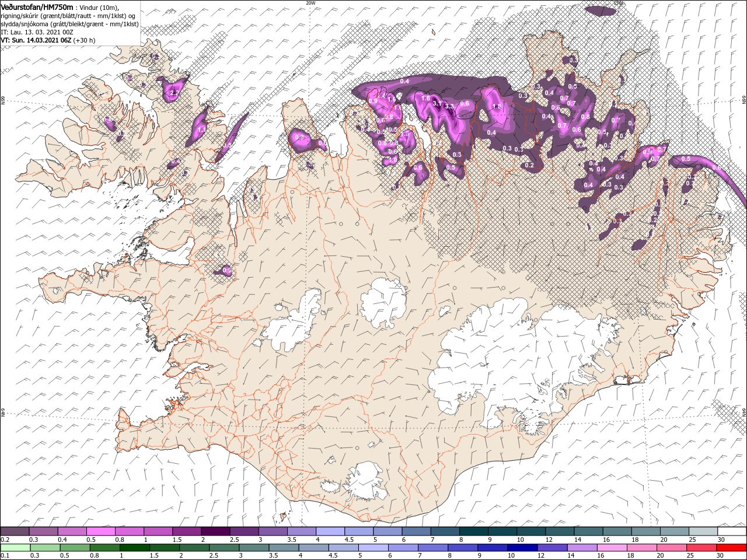Image resolution: width=747 pixels, height=560 pixels.
Task: Click the large white Vatnajökull glacier area
Action: (514, 356)
